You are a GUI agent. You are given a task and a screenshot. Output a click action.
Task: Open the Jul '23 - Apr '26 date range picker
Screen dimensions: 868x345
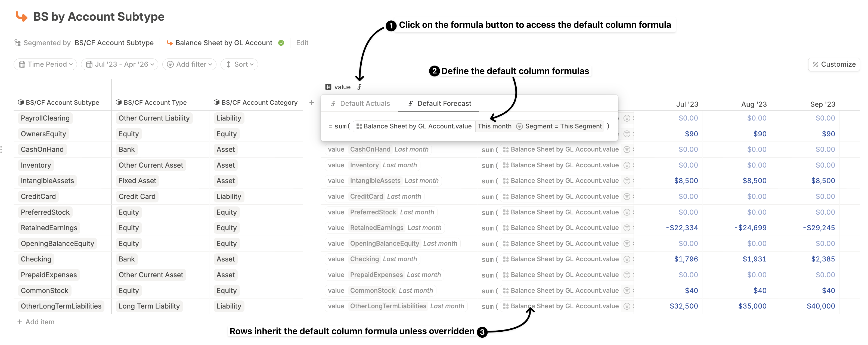[120, 64]
